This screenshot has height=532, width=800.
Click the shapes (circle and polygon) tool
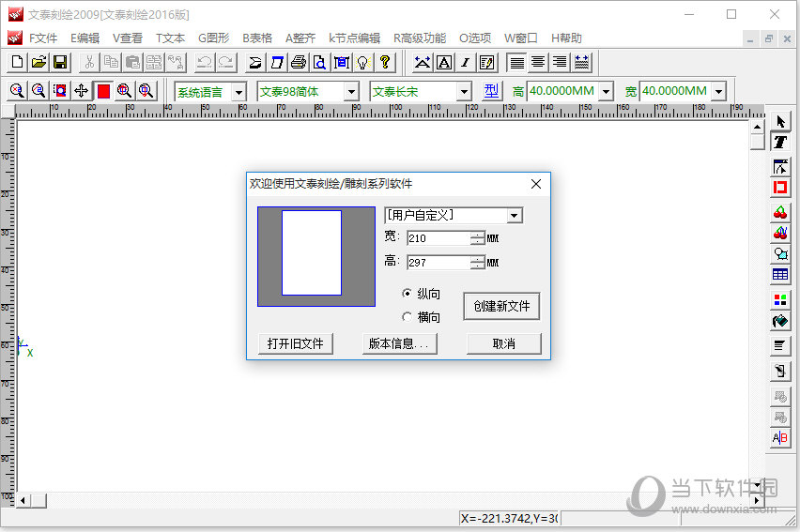pos(780,253)
